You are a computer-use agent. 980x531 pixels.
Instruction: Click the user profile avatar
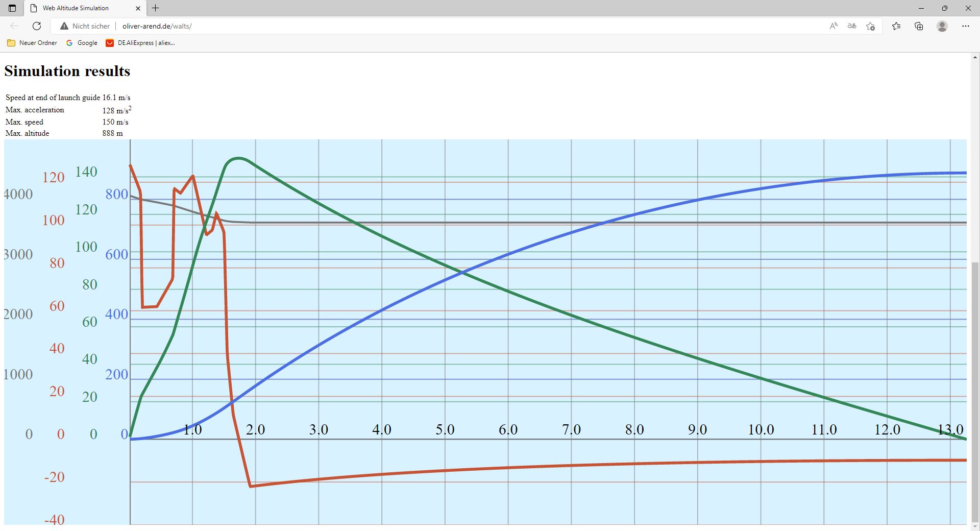click(x=942, y=26)
